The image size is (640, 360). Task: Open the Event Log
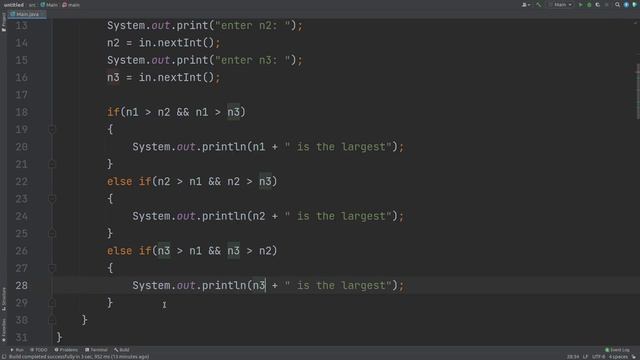(617, 350)
